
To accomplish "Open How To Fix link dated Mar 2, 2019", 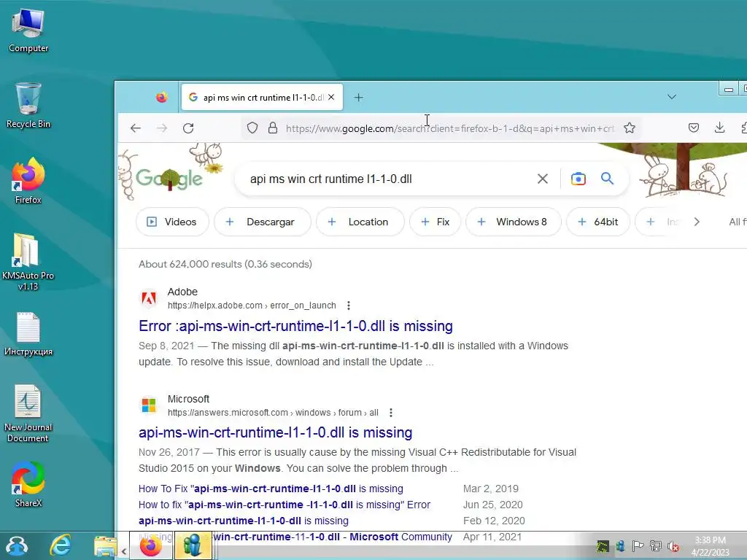I will pos(271,489).
